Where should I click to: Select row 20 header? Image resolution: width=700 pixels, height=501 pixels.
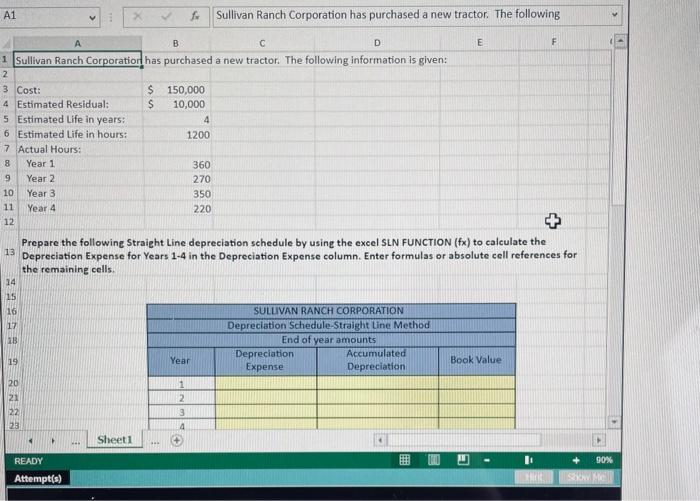(12, 383)
